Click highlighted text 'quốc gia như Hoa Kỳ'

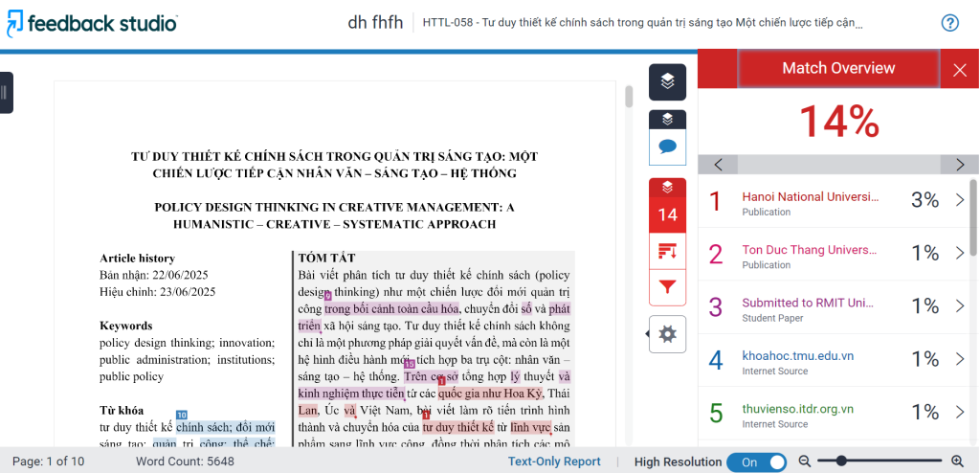pyautogui.click(x=491, y=394)
